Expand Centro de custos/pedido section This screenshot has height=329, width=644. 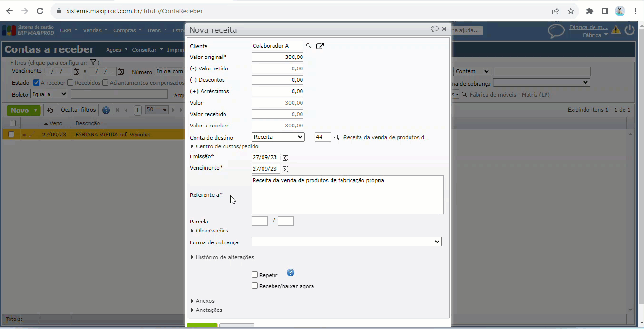224,146
